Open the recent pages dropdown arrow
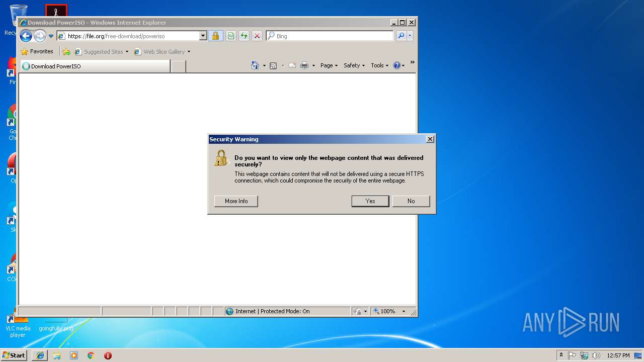This screenshot has width=644, height=362. click(x=51, y=36)
